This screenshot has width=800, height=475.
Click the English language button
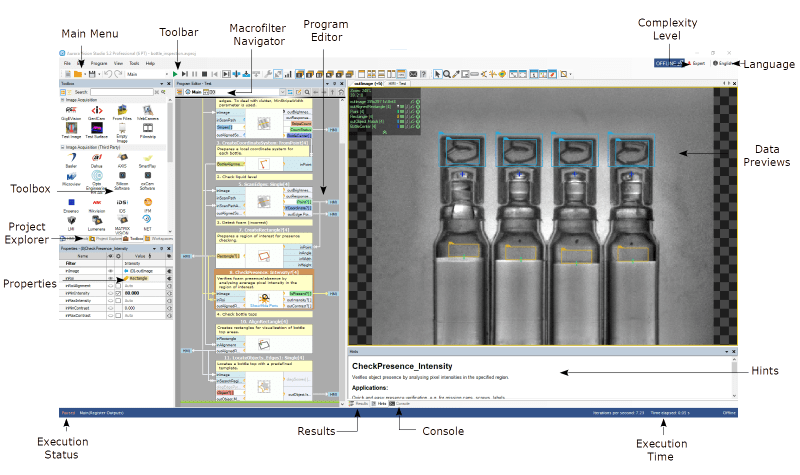(x=722, y=63)
